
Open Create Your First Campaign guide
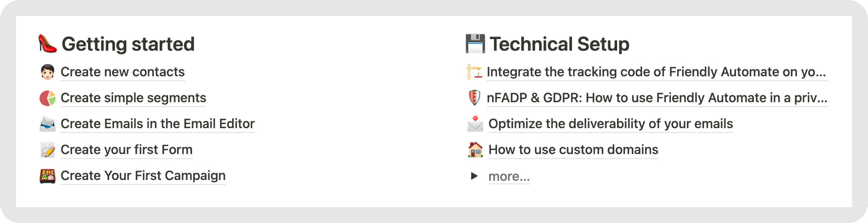(x=143, y=175)
